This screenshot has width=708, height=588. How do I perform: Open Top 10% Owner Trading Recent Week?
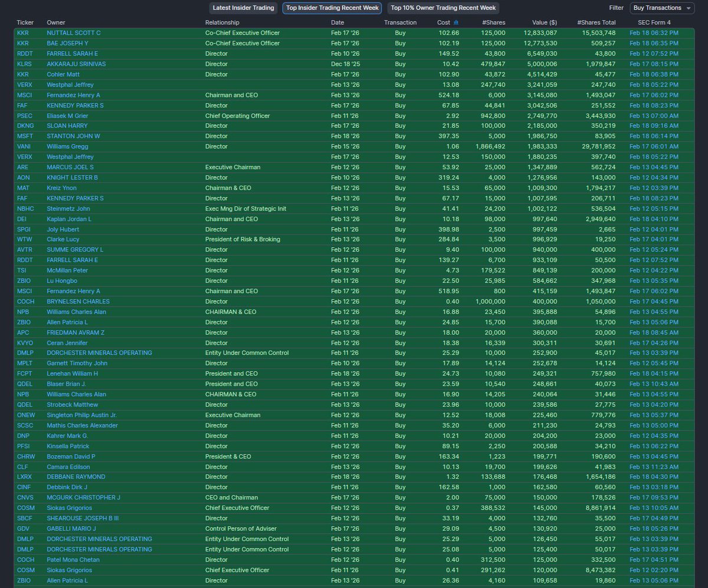[x=443, y=8]
